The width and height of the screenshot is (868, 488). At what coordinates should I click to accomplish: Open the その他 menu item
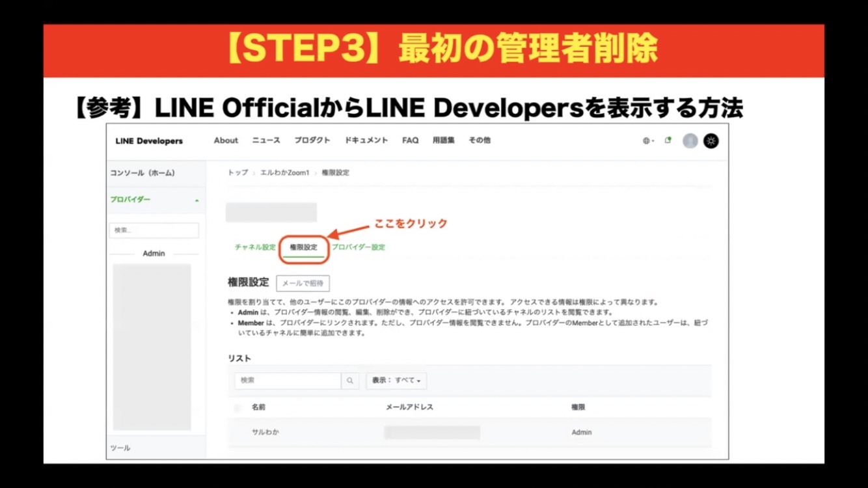[480, 141]
